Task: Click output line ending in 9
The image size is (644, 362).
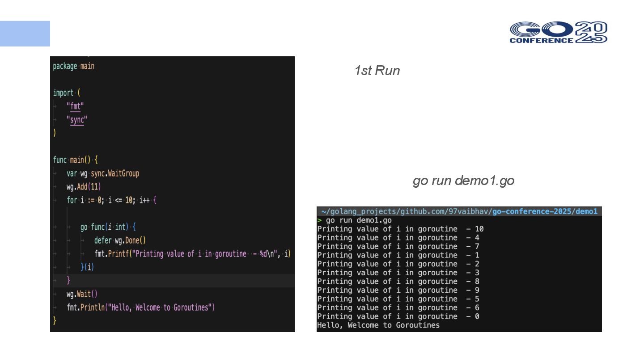Action: 398,290
